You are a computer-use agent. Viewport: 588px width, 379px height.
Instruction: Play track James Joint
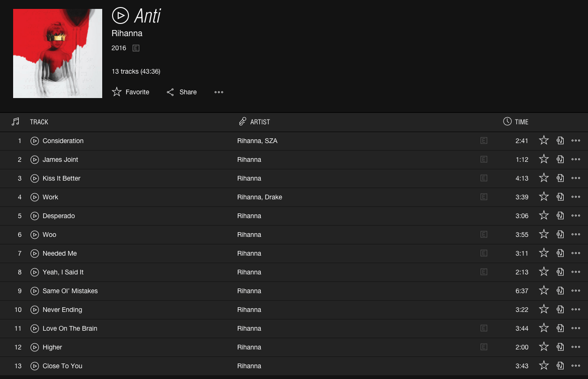[x=34, y=159]
